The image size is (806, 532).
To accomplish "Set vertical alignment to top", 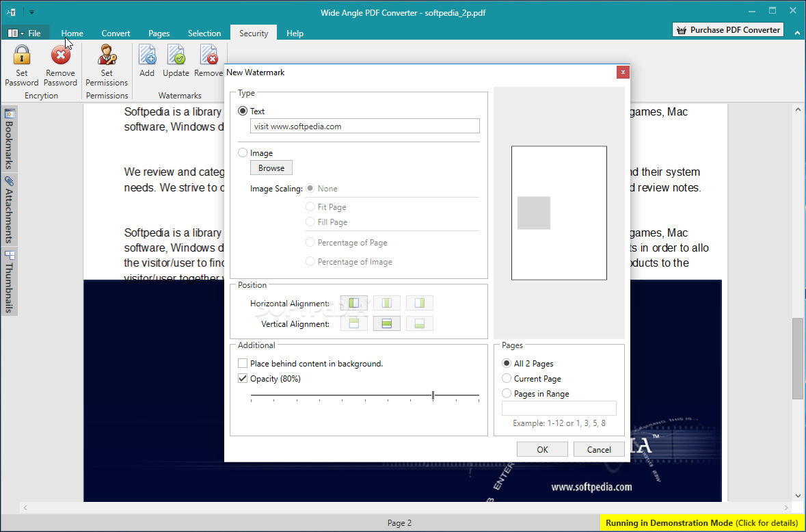I will pyautogui.click(x=353, y=323).
